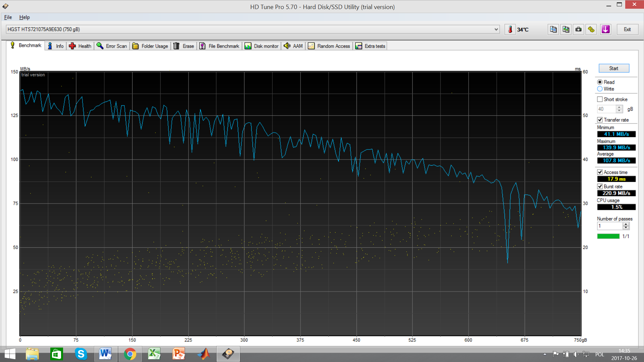644x362 pixels.
Task: Show hidden tray icons arrow
Action: (545, 354)
